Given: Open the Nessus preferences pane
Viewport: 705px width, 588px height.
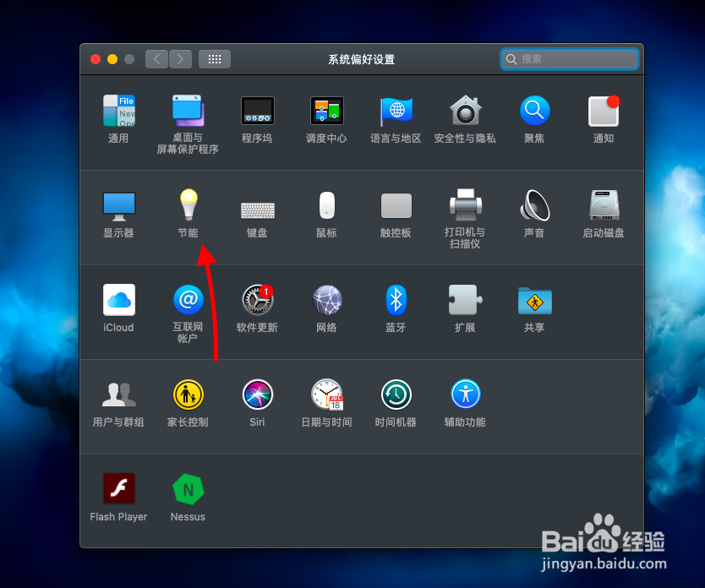Looking at the screenshot, I should point(189,488).
